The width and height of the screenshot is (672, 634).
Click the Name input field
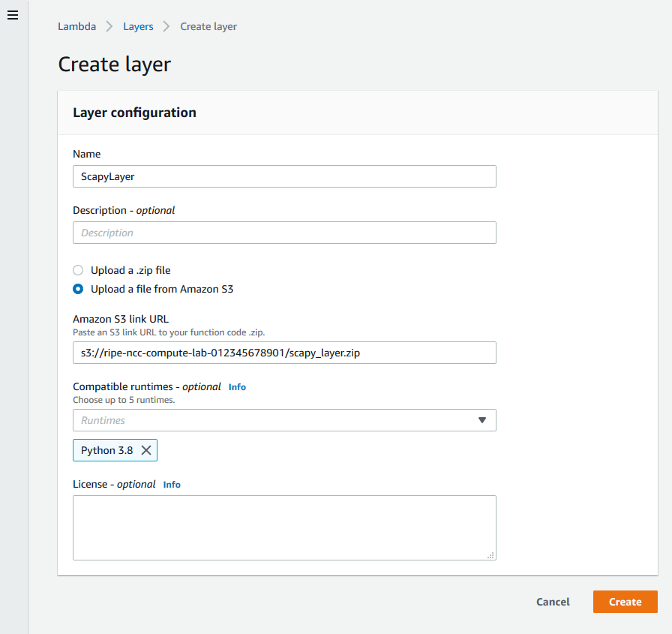tap(284, 176)
